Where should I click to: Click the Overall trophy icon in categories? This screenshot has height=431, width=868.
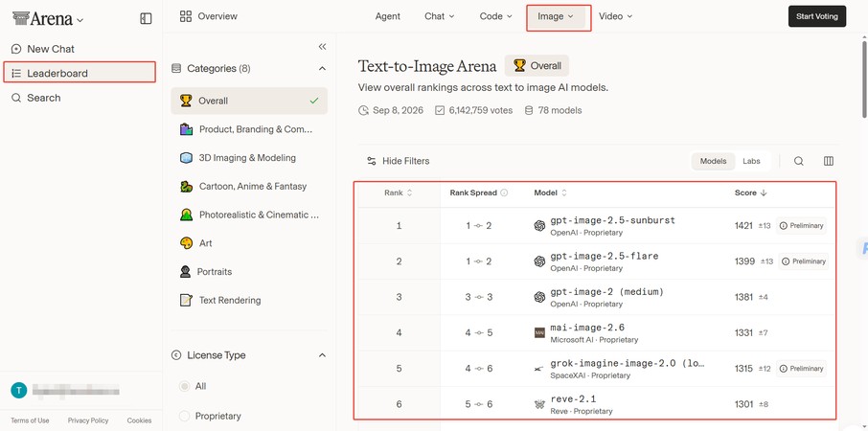pos(186,101)
